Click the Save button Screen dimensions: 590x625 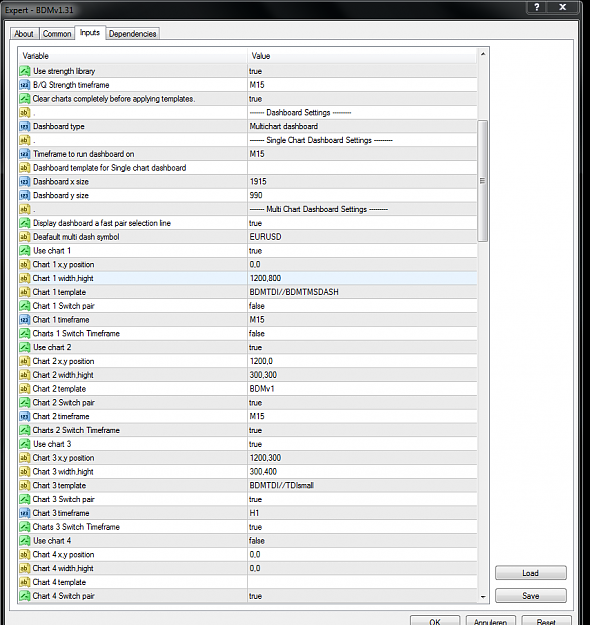click(x=531, y=596)
